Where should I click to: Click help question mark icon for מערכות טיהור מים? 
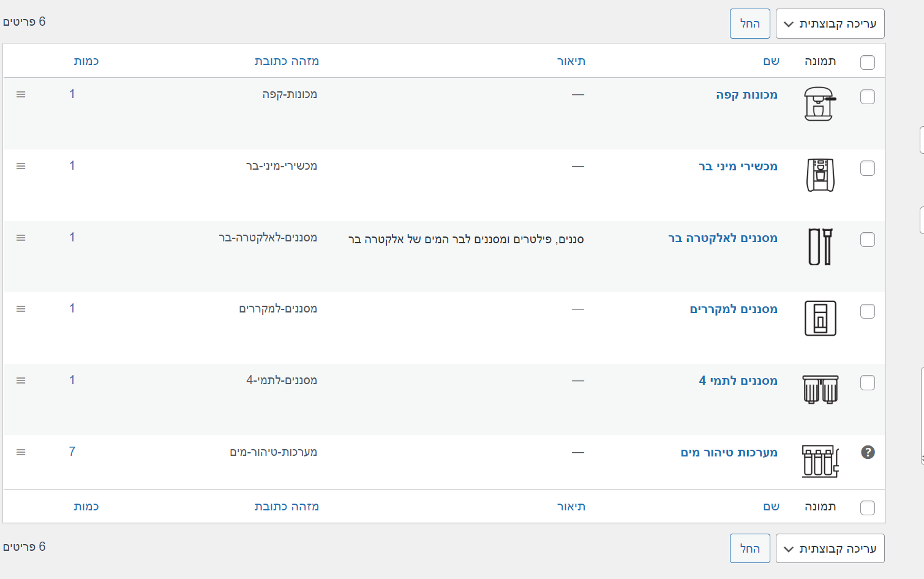click(868, 452)
